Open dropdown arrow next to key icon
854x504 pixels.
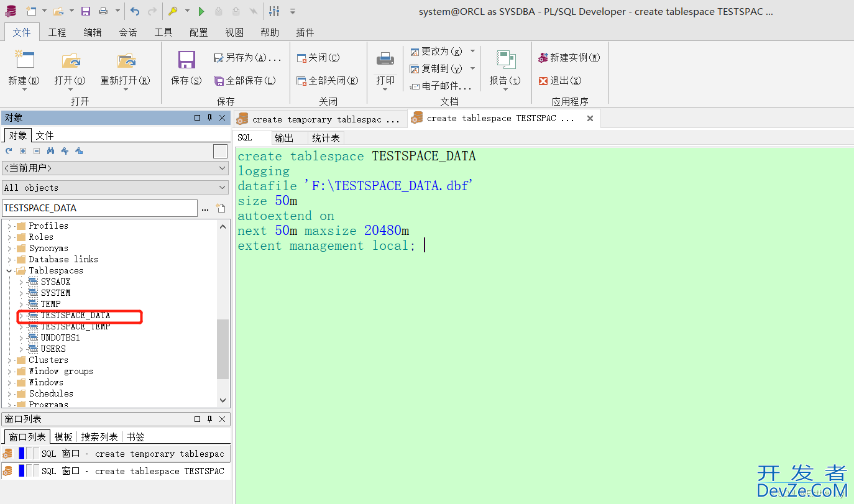point(187,11)
